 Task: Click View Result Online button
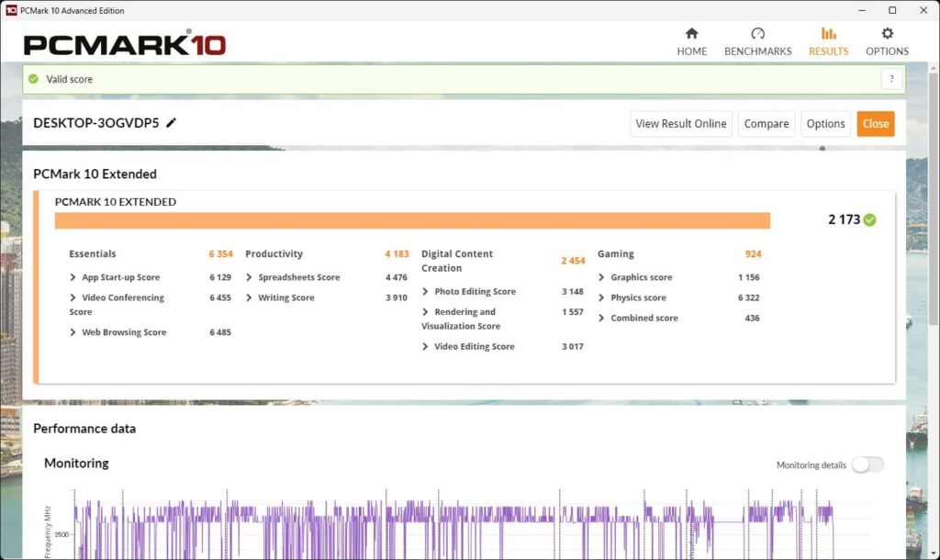(x=681, y=124)
